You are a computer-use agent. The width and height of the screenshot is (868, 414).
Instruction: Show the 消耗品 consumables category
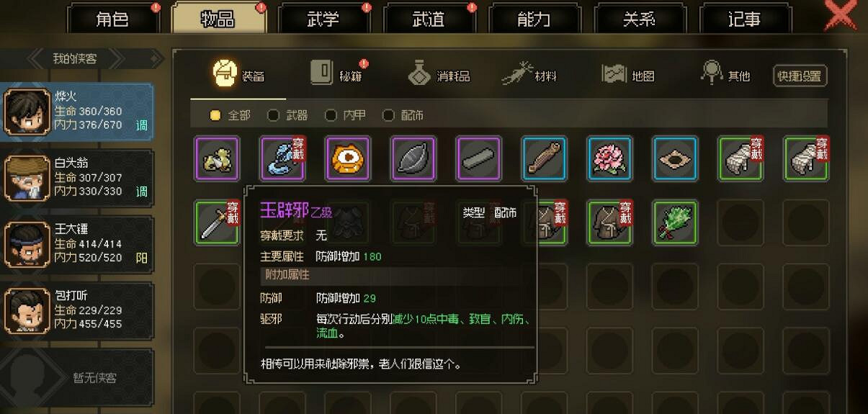click(439, 73)
